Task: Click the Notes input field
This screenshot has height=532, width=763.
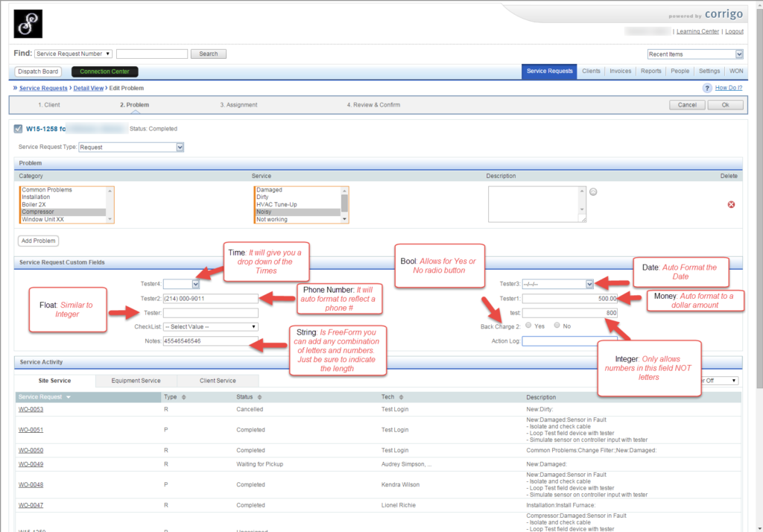Action: 210,341
